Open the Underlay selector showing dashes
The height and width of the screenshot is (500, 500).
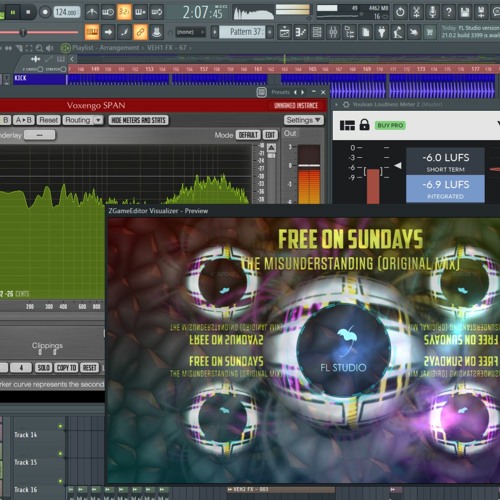(x=40, y=135)
